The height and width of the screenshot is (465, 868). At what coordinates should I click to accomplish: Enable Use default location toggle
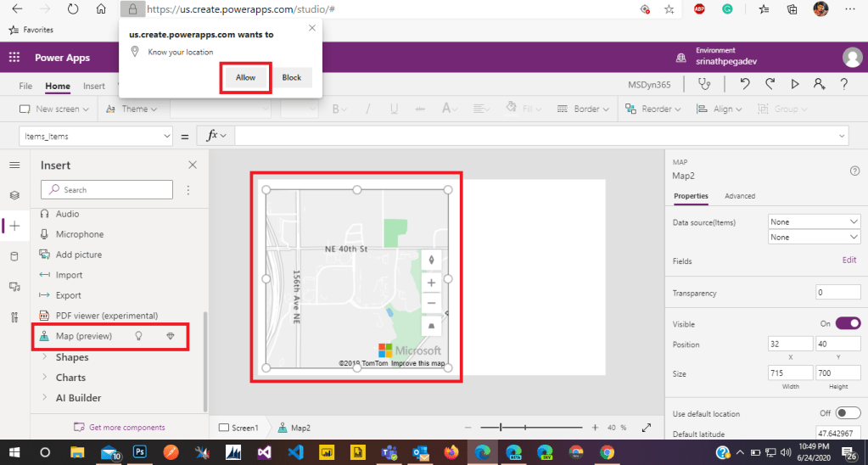848,413
